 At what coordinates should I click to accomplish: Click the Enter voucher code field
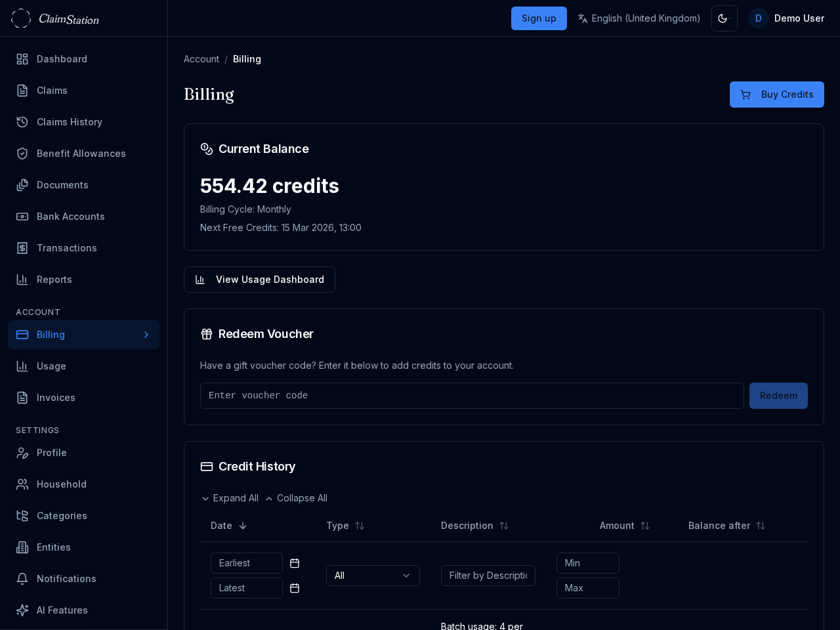coord(472,396)
